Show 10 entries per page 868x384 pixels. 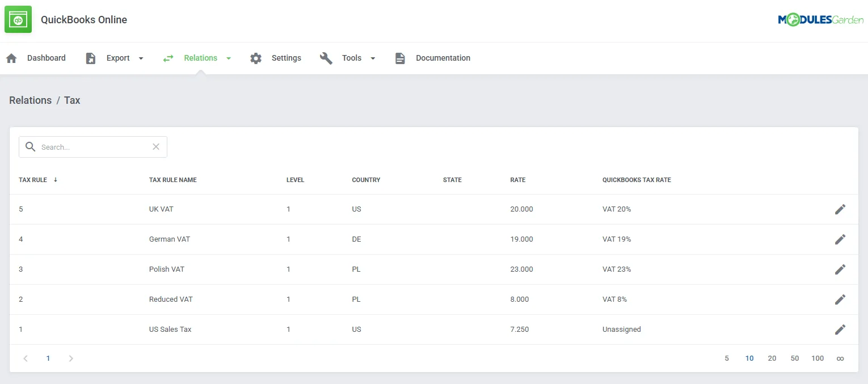[749, 358]
